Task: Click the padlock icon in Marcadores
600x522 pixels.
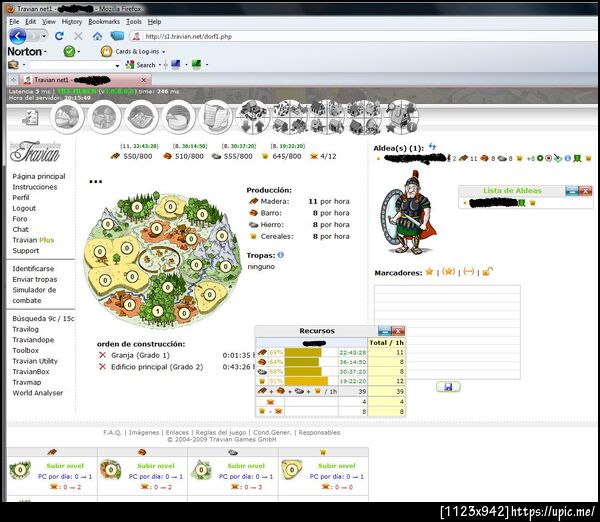Action: tap(487, 272)
